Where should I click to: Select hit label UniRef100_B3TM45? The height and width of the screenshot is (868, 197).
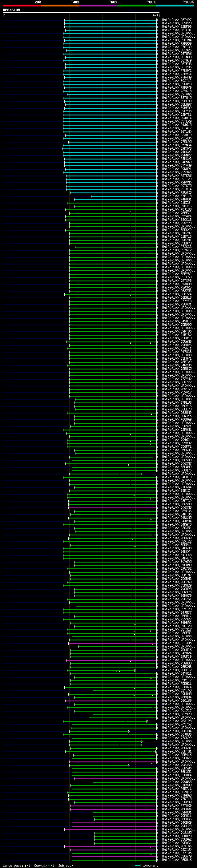tap(177, 98)
